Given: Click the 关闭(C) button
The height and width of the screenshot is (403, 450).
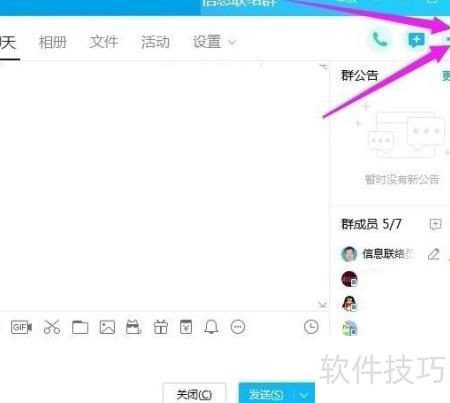Looking at the screenshot, I should [x=194, y=395].
